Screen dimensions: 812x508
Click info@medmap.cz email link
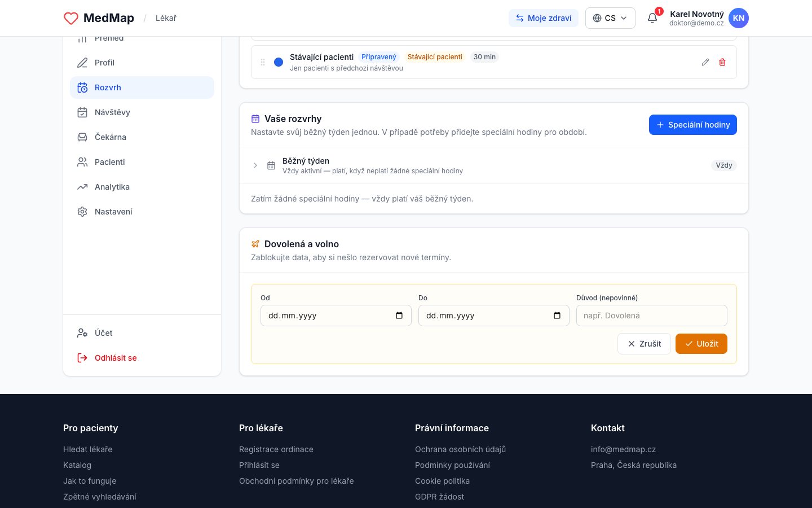[x=624, y=449]
